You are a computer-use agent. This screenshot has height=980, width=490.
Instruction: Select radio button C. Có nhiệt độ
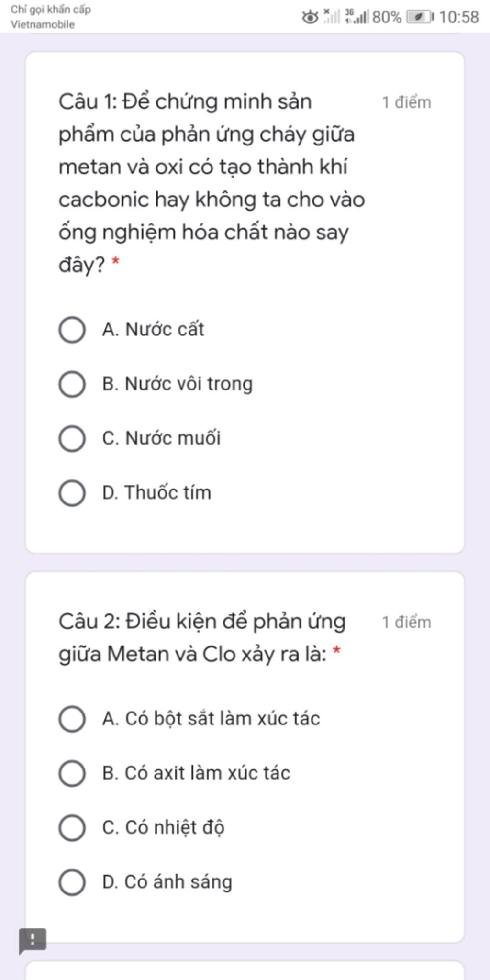(72, 828)
